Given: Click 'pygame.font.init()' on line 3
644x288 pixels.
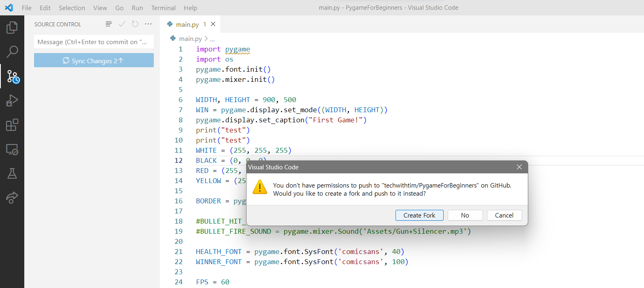Looking at the screenshot, I should [234, 69].
